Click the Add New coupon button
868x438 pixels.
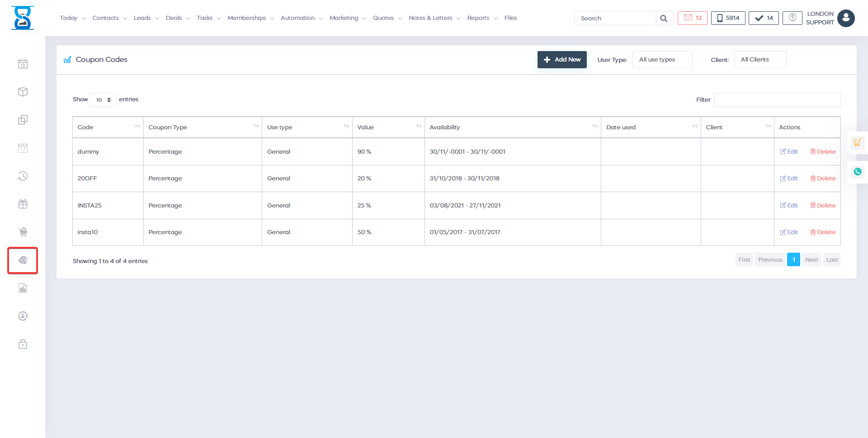[x=562, y=60]
